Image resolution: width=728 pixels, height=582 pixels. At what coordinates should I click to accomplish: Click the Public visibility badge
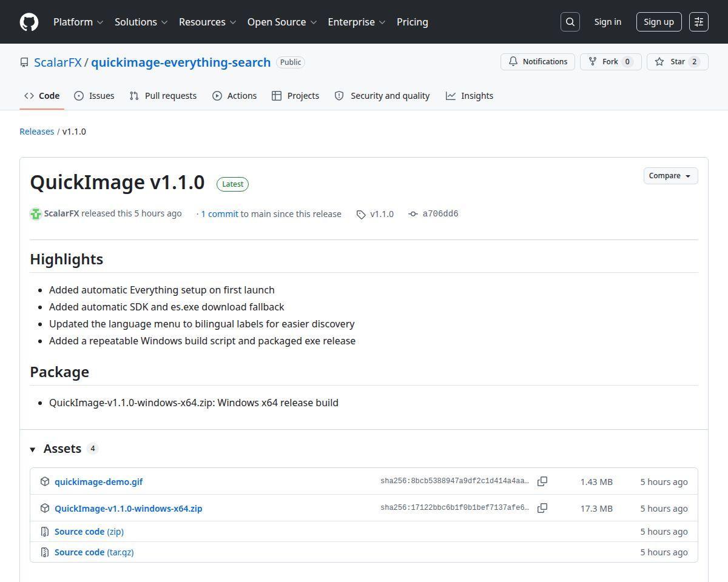coord(291,62)
